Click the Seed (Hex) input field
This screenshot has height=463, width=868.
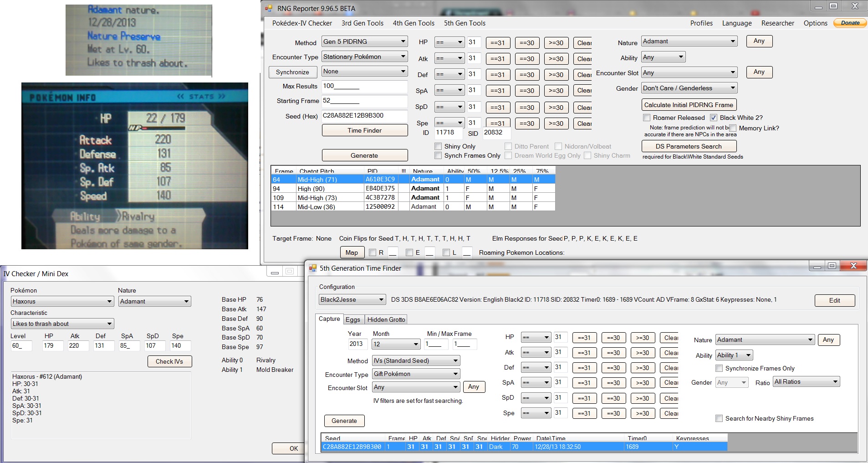pyautogui.click(x=364, y=116)
